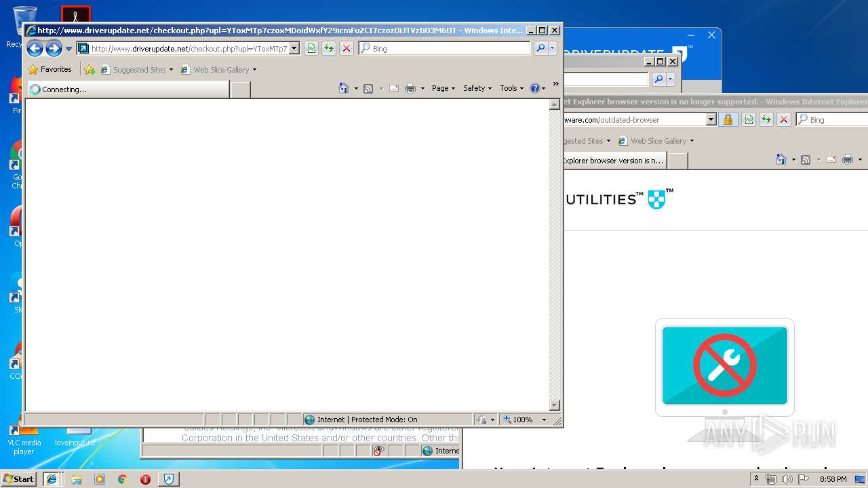Select the VLC media player desktop shortcut

(x=24, y=439)
